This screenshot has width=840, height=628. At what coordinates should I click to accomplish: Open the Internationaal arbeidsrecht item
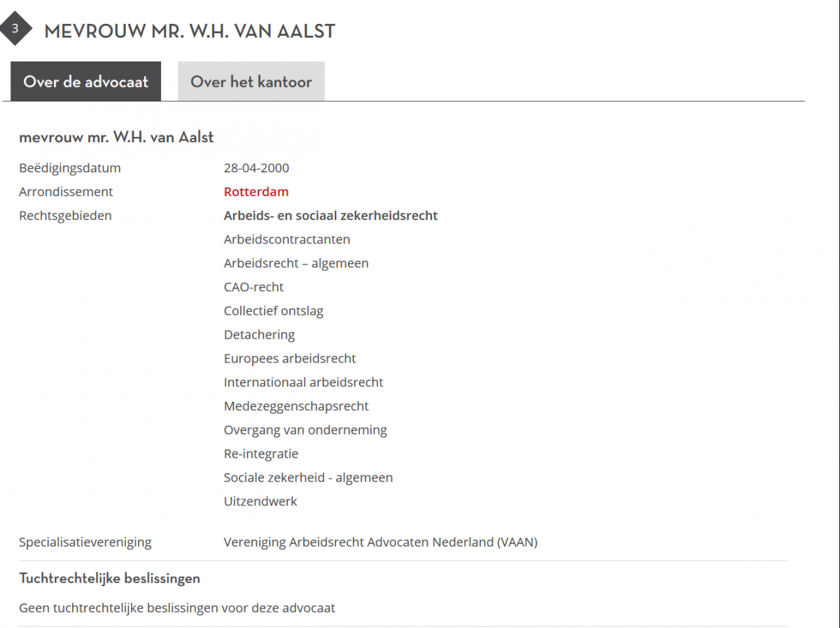pyautogui.click(x=303, y=382)
